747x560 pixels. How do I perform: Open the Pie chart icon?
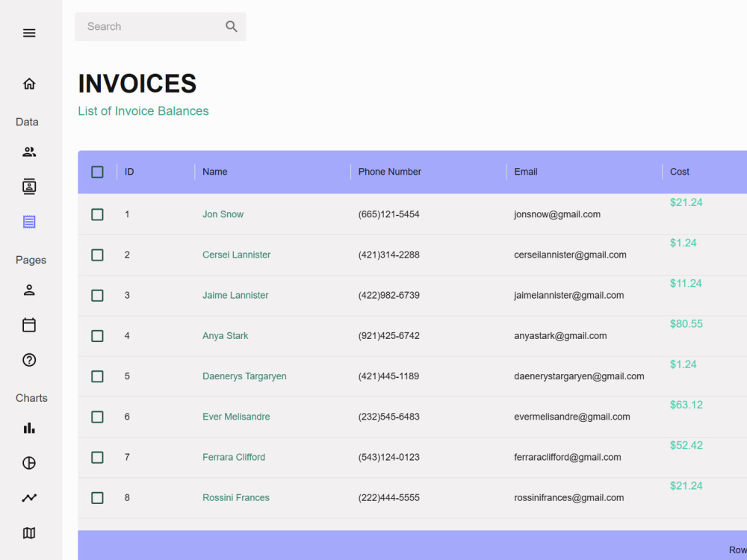point(29,463)
